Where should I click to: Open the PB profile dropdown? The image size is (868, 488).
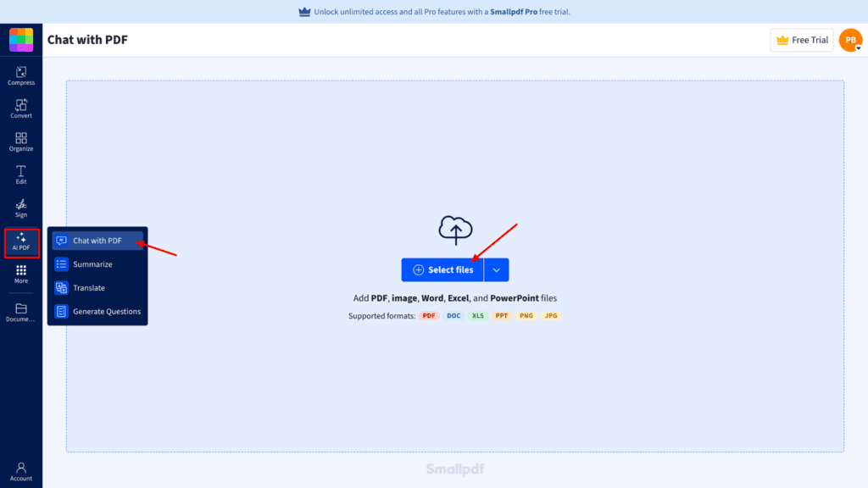tap(849, 39)
